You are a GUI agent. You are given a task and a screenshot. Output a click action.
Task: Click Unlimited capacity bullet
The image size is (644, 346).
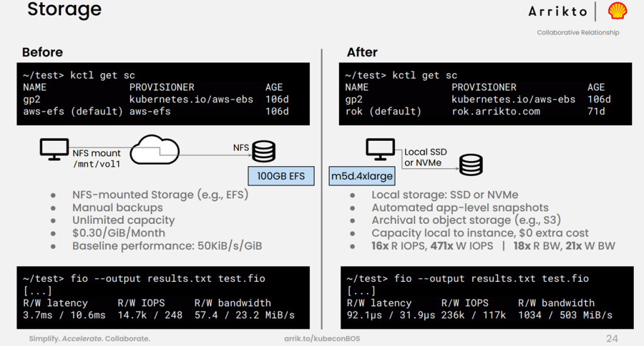(x=124, y=220)
